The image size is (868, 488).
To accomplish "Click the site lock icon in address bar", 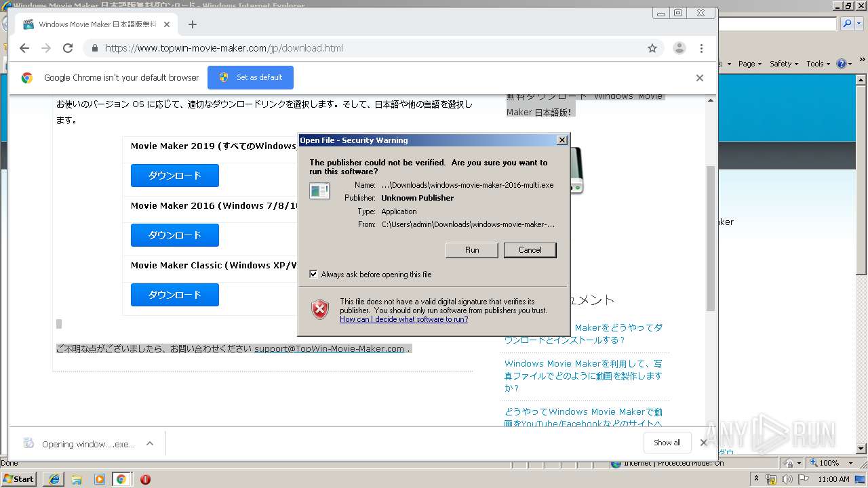I will click(94, 48).
